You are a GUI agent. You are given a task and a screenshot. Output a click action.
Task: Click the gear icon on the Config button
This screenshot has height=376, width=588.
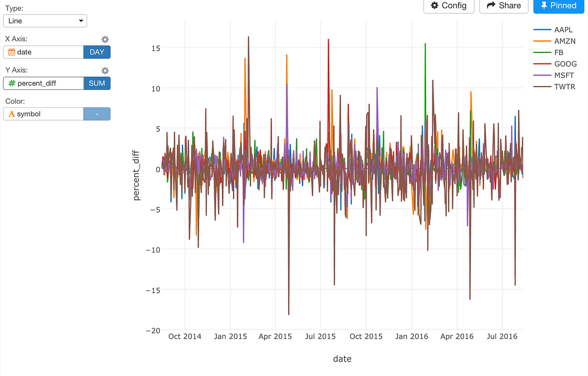[435, 6]
